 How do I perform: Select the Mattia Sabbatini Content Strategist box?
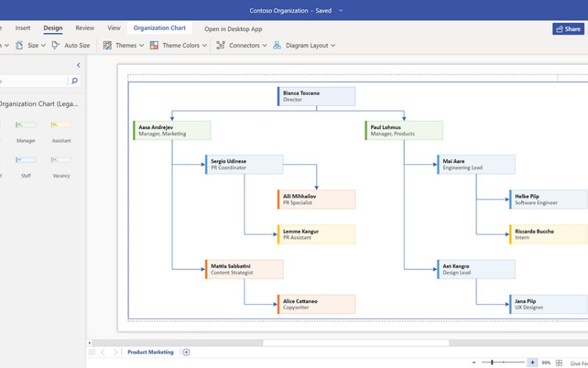[x=244, y=269]
